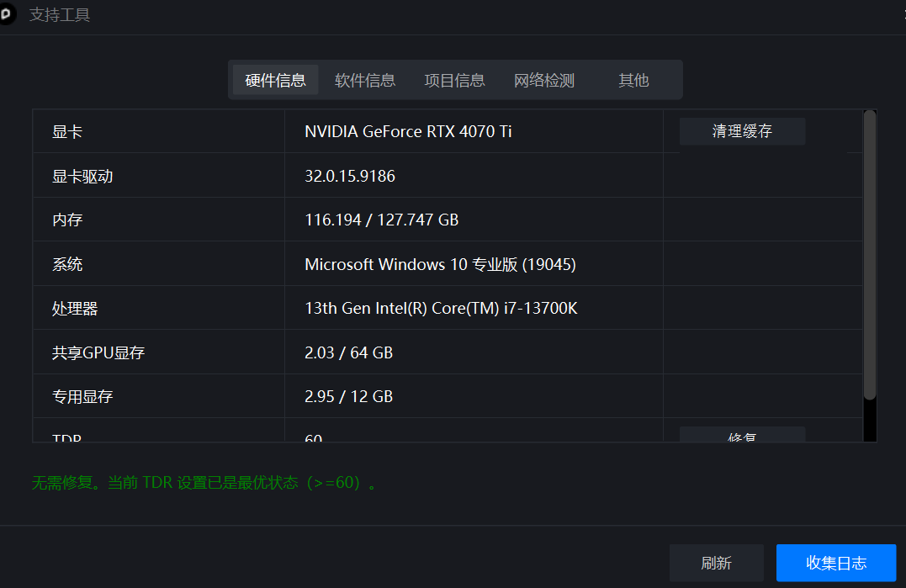Viewport: 906px width, 588px height.
Task: Select the memory value 116.194 / 127.747 GB
Action: 381,220
